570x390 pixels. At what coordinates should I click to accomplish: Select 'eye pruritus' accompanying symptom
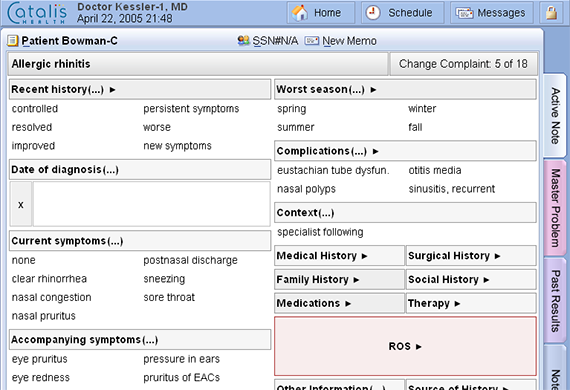click(40, 359)
